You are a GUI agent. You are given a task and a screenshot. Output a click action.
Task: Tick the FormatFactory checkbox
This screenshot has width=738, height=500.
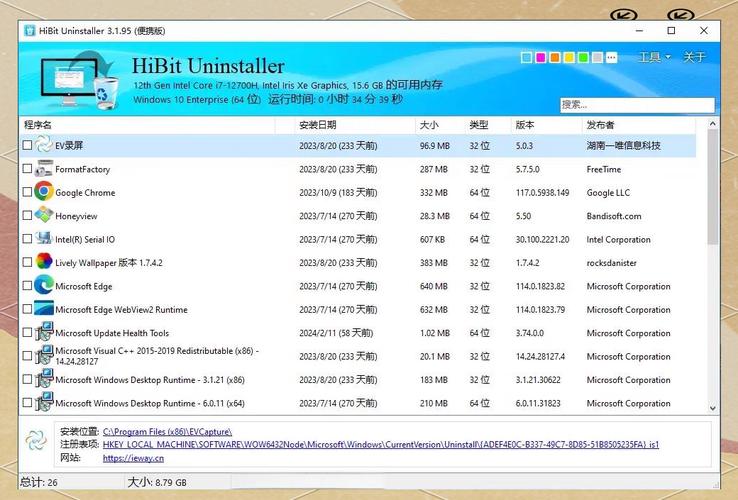tap(27, 168)
